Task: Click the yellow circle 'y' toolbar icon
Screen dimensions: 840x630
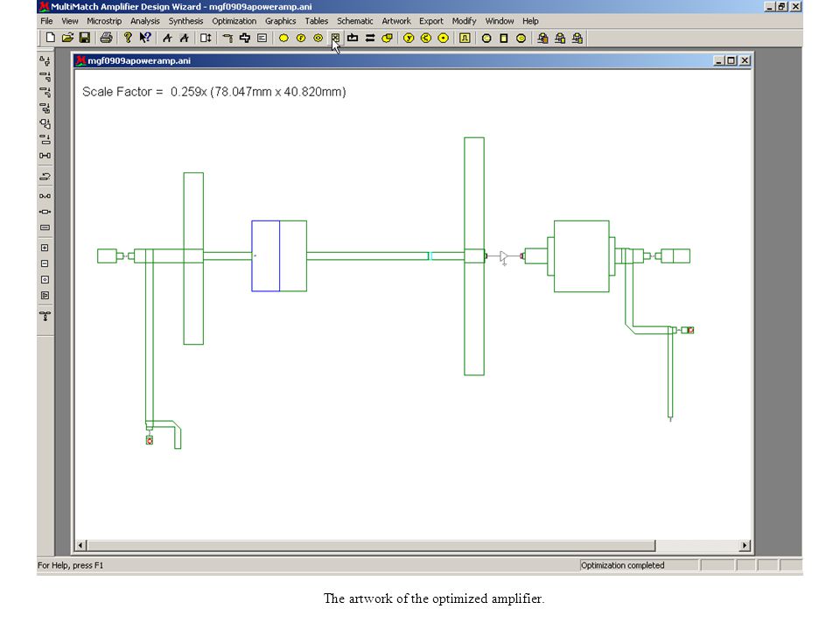Action: [409, 38]
